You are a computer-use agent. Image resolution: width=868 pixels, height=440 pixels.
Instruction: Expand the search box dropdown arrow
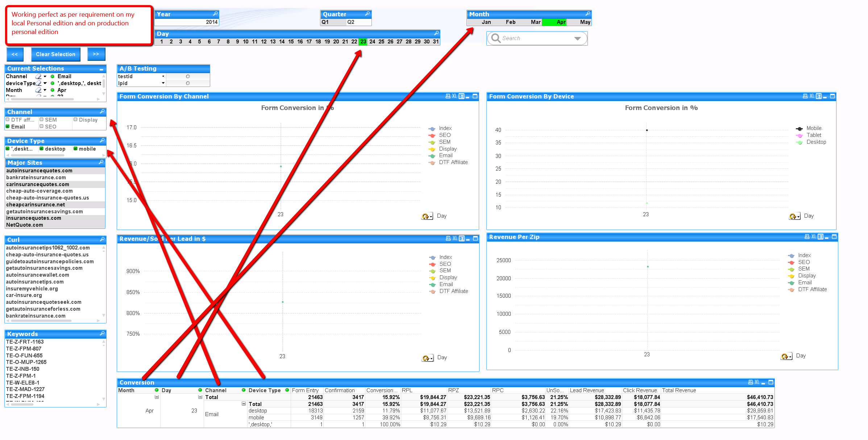[577, 38]
